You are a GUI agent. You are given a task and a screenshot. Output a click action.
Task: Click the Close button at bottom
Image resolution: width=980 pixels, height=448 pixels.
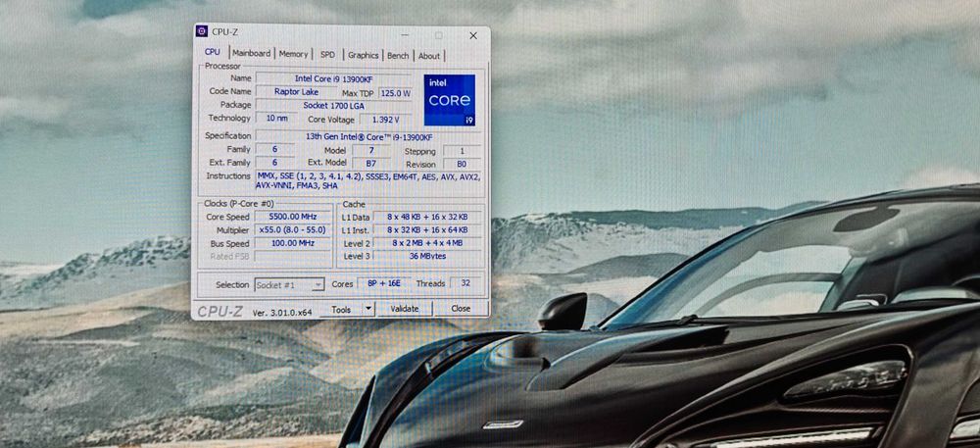pos(461,308)
